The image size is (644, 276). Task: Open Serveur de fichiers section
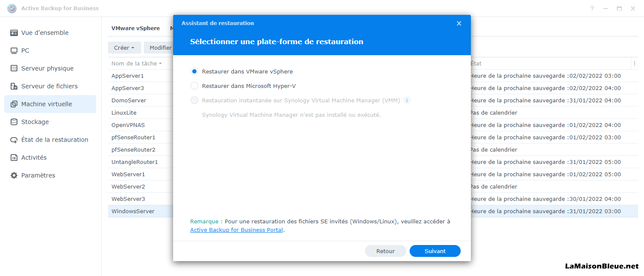coord(49,86)
